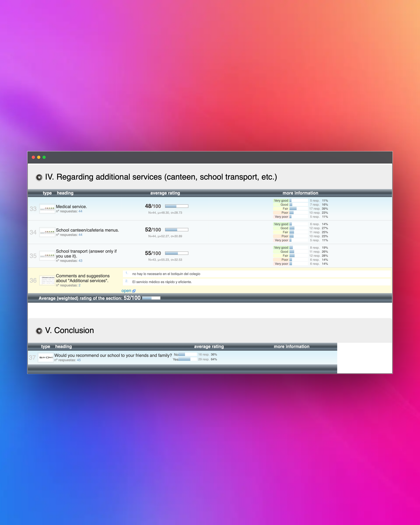Screen dimensions: 420x525
Task: Click the 'heading' column header in section IV
Action: pos(65,193)
